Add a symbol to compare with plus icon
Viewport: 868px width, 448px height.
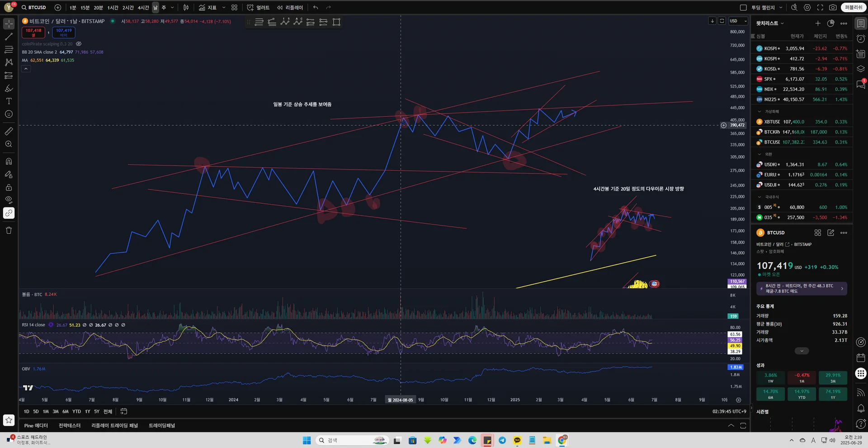[58, 8]
